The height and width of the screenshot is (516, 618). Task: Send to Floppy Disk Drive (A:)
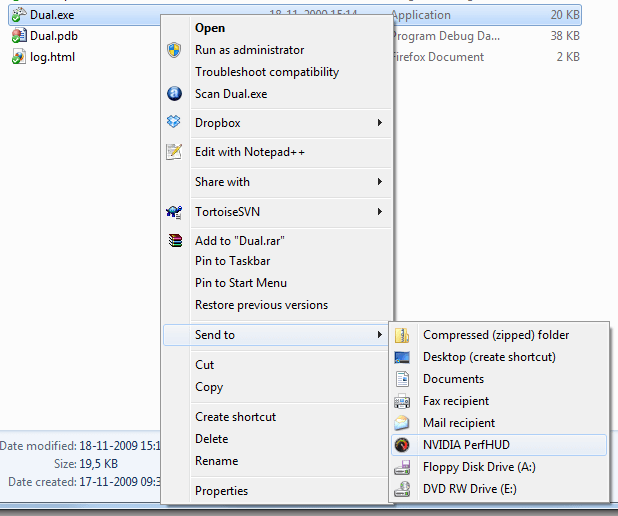499,467
